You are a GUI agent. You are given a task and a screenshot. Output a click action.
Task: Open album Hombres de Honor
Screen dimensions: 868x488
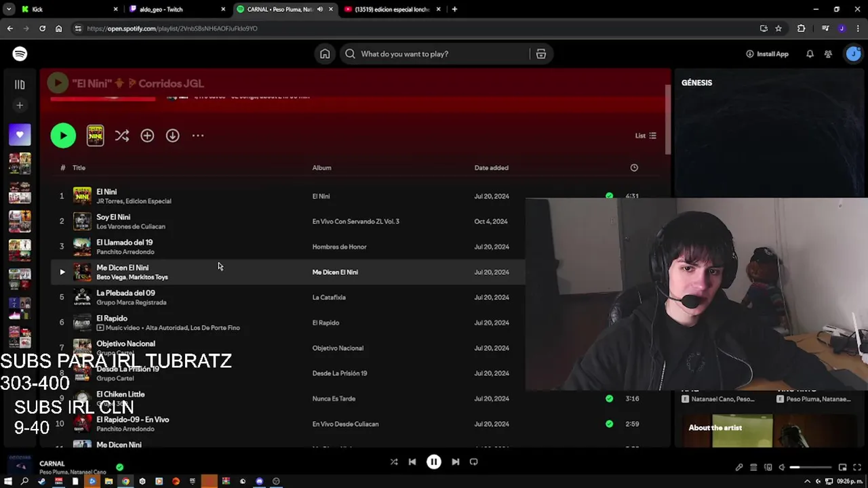339,247
